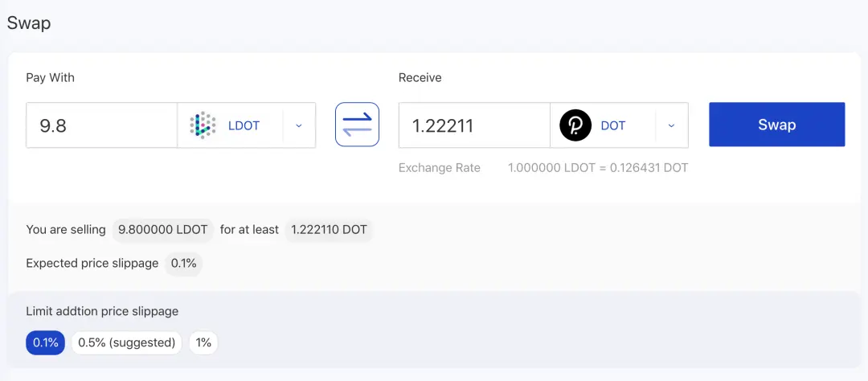Click the Swap page heading
The width and height of the screenshot is (868, 381).
(x=29, y=23)
